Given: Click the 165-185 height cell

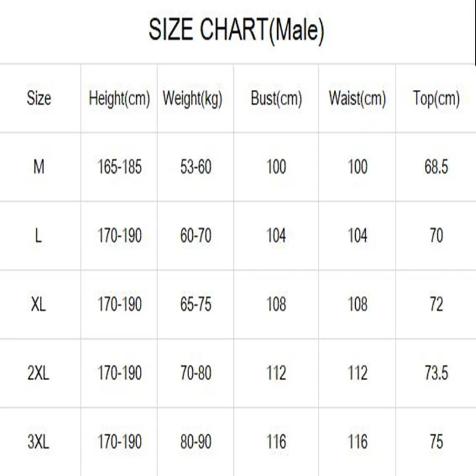Looking at the screenshot, I should coord(120,167).
